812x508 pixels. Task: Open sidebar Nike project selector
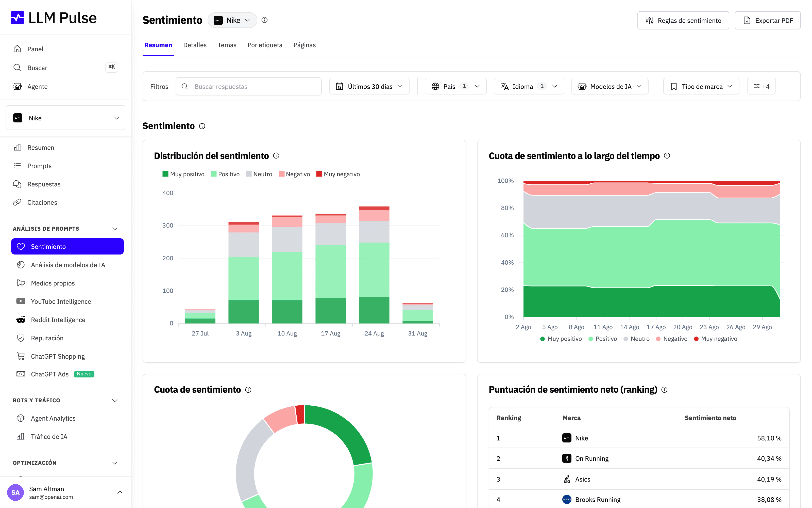65,118
